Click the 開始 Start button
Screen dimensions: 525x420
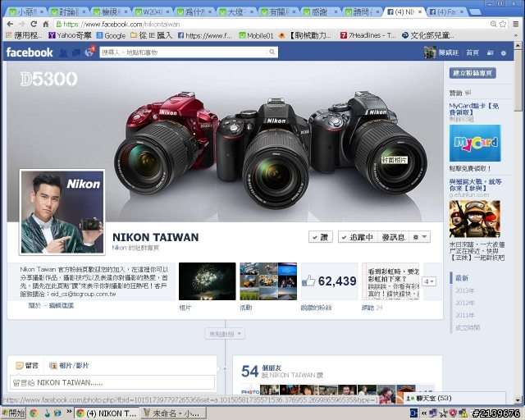tap(13, 413)
